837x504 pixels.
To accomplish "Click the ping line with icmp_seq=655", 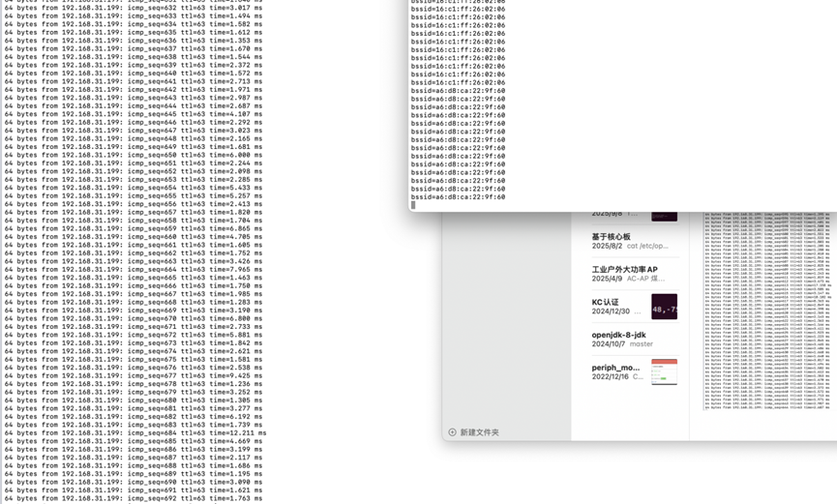I will coord(134,196).
